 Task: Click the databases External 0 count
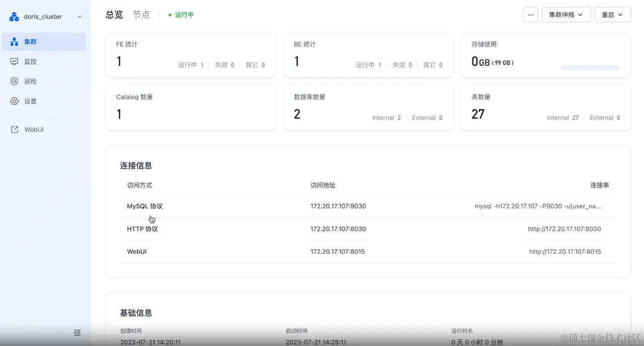427,118
